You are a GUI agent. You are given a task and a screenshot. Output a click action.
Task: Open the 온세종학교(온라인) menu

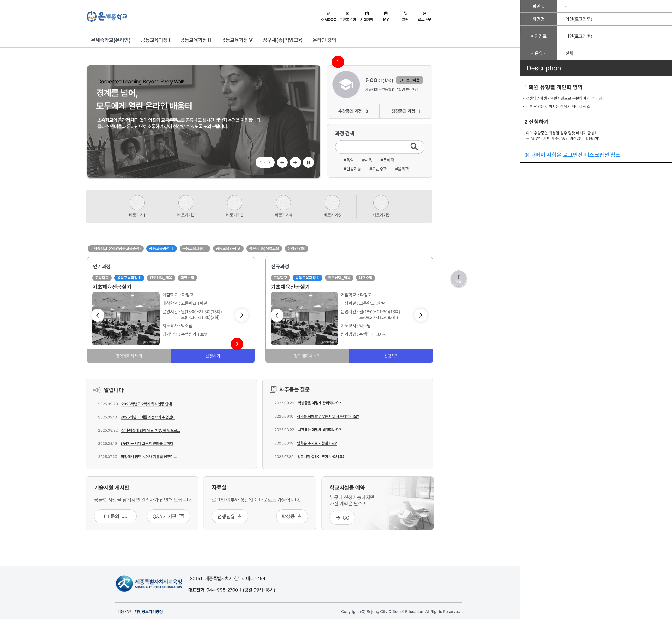tap(111, 40)
